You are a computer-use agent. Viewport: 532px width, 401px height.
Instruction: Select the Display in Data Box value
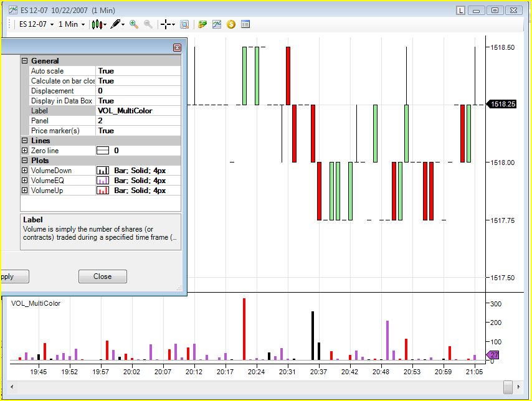pos(138,101)
